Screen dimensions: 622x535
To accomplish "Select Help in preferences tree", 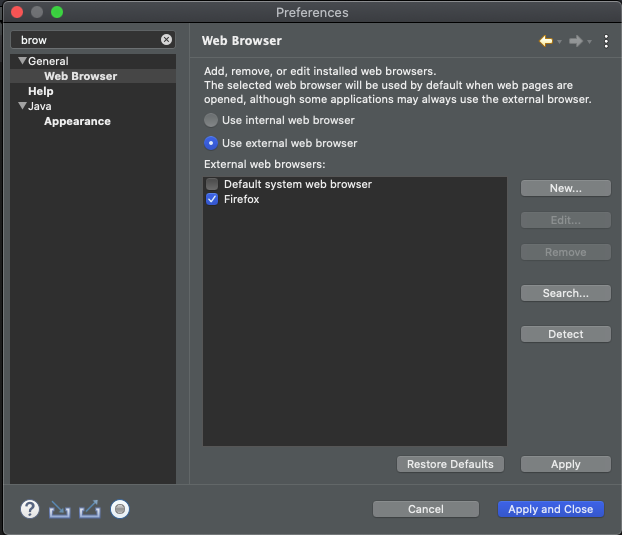I will [x=40, y=91].
